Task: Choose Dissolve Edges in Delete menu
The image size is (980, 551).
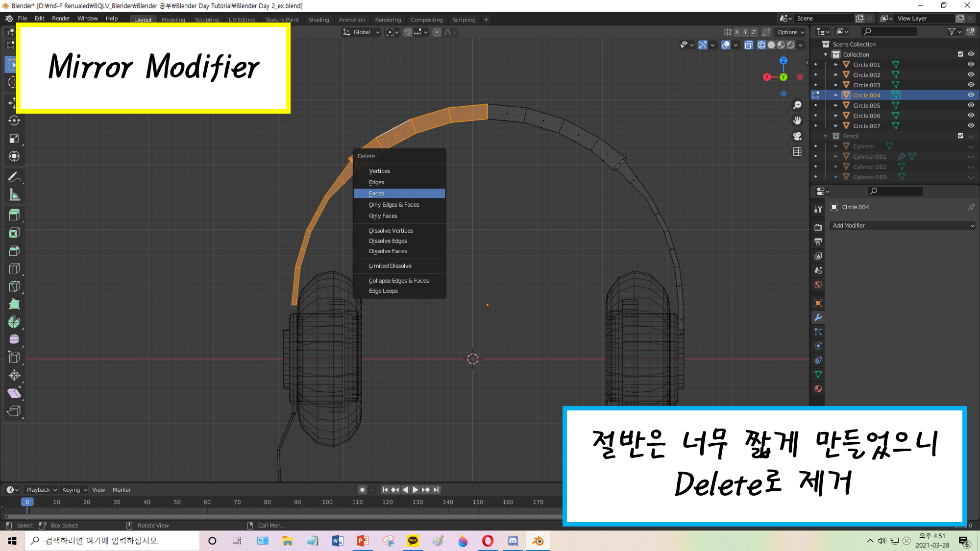Action: (388, 241)
